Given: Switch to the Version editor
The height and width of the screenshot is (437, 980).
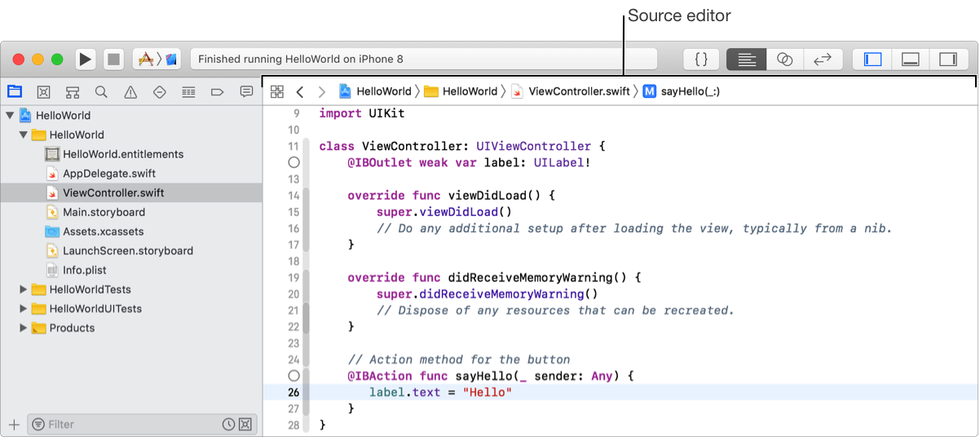Looking at the screenshot, I should pos(823,60).
